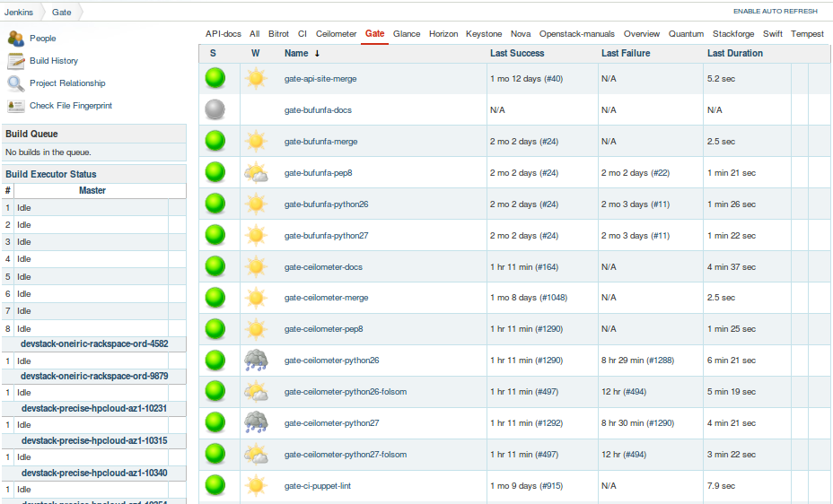Open the People page icon

15,39
